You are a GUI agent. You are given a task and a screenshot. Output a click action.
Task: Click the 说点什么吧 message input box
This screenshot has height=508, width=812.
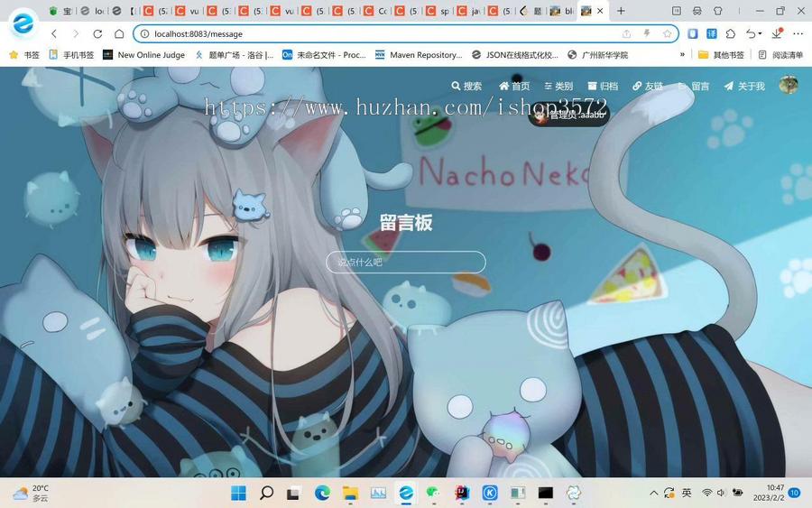(x=405, y=262)
